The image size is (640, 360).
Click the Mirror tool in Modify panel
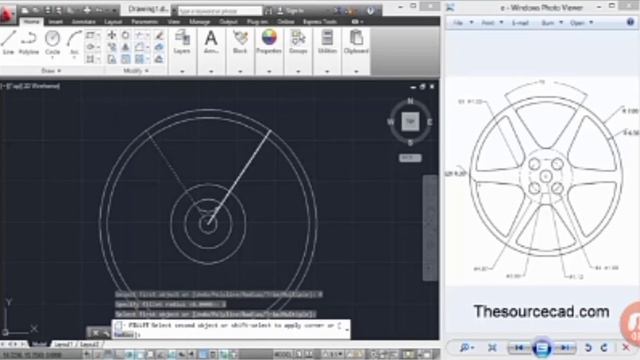click(125, 47)
